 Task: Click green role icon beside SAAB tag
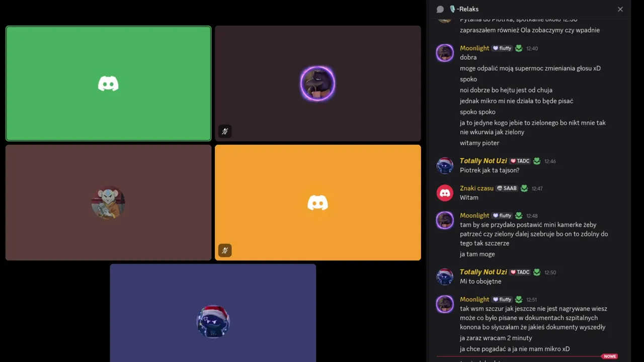(524, 188)
